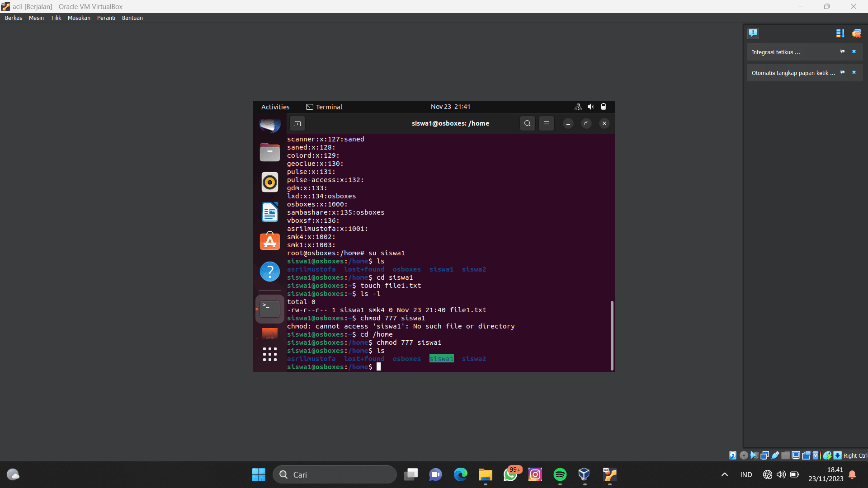Open Windows notification bell
868x488 pixels.
(852, 474)
